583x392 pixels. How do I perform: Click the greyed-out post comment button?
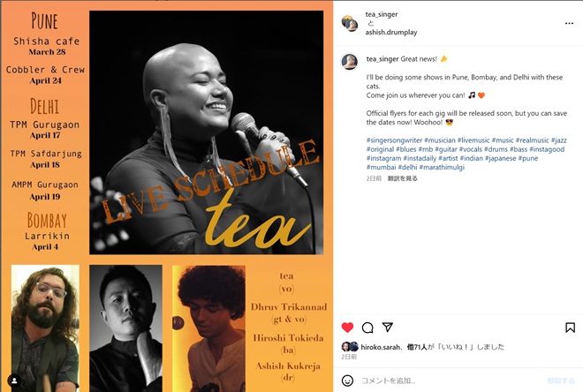[x=561, y=381]
